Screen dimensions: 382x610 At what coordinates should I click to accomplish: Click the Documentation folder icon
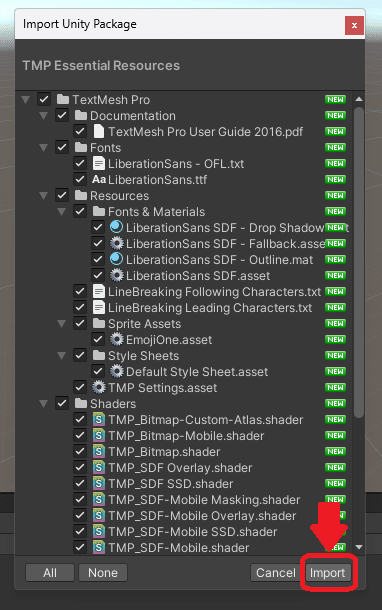(81, 116)
